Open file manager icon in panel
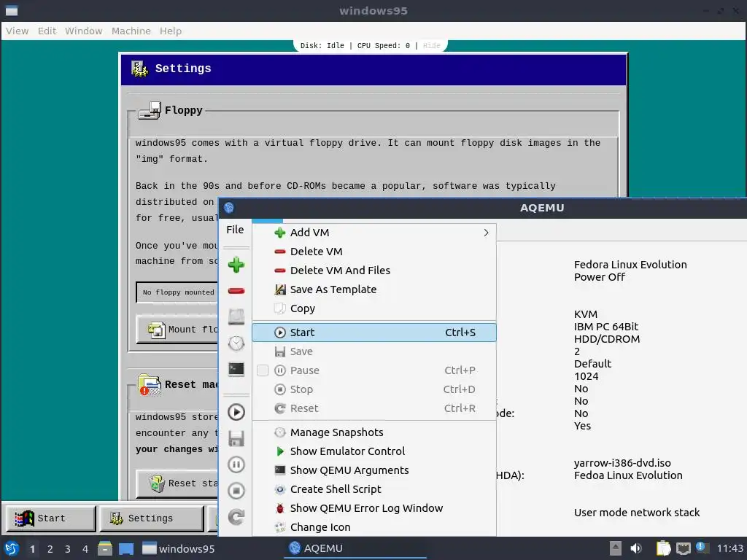The image size is (747, 560). tap(105, 548)
